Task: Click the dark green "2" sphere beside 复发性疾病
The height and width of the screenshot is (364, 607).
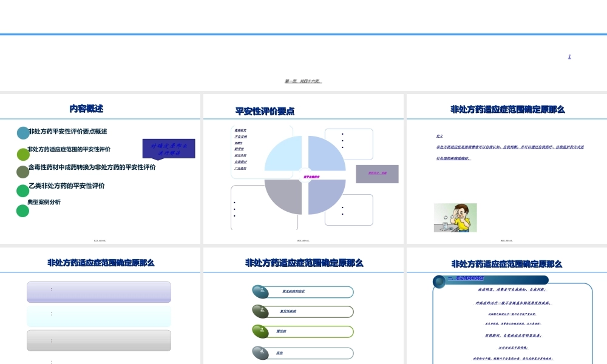Action: coord(260,311)
